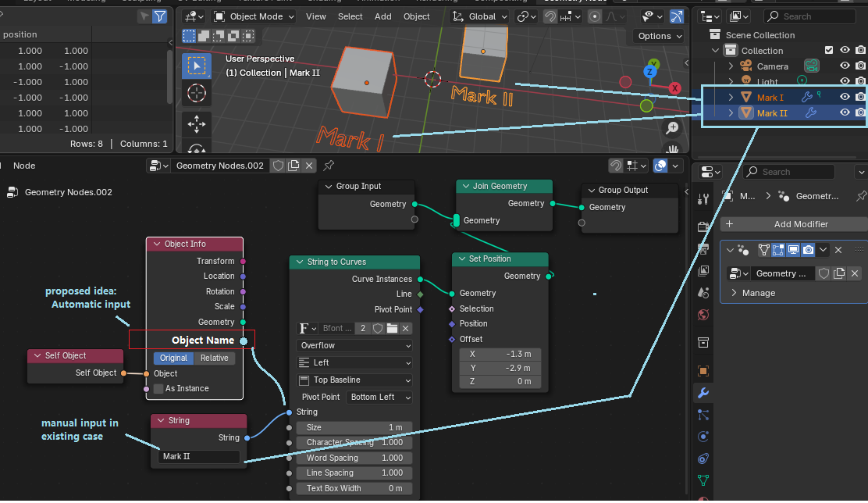Open the Object properties tab
The image size is (868, 503).
[x=703, y=370]
